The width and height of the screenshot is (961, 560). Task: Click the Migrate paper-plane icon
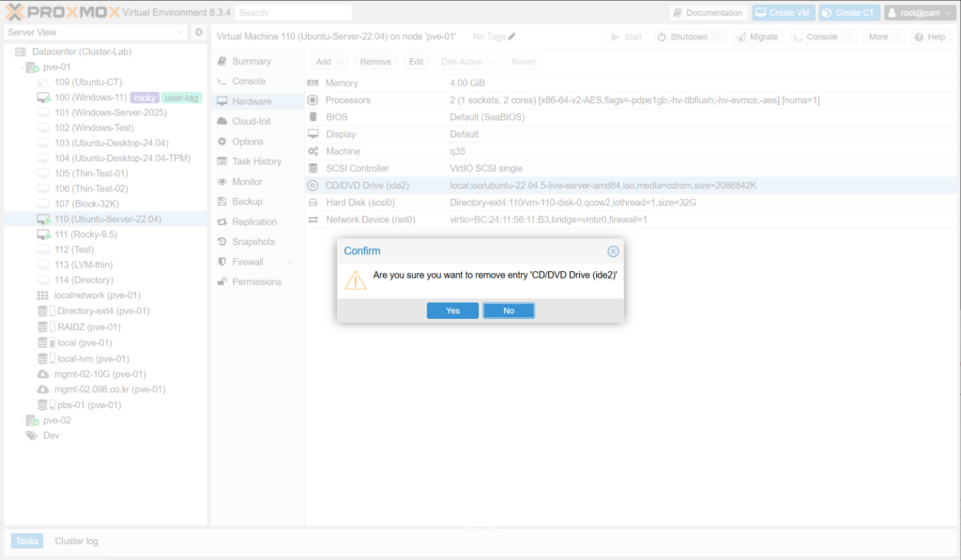click(741, 37)
